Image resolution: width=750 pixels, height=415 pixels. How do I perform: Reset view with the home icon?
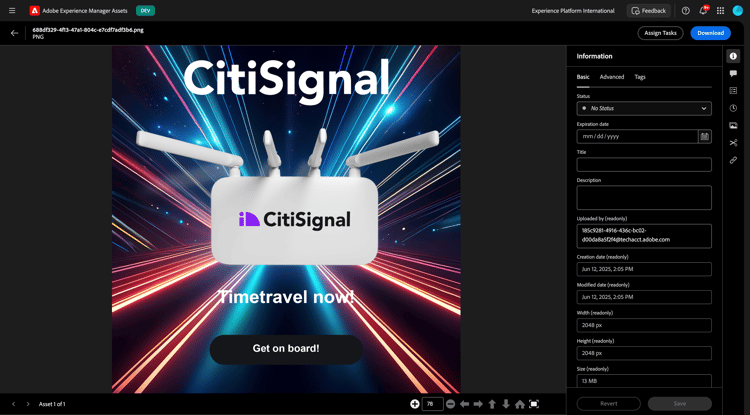click(520, 404)
